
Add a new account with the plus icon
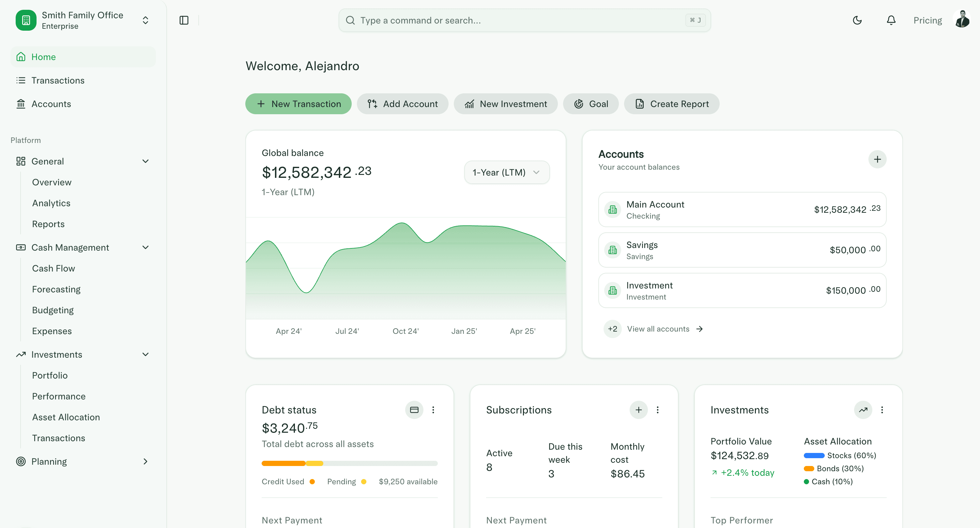coord(878,159)
